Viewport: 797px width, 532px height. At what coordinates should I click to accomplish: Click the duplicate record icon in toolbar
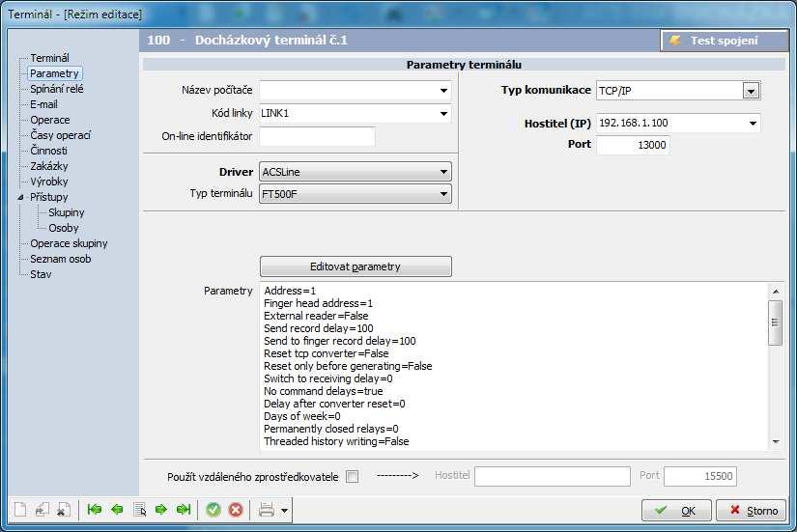[42, 509]
